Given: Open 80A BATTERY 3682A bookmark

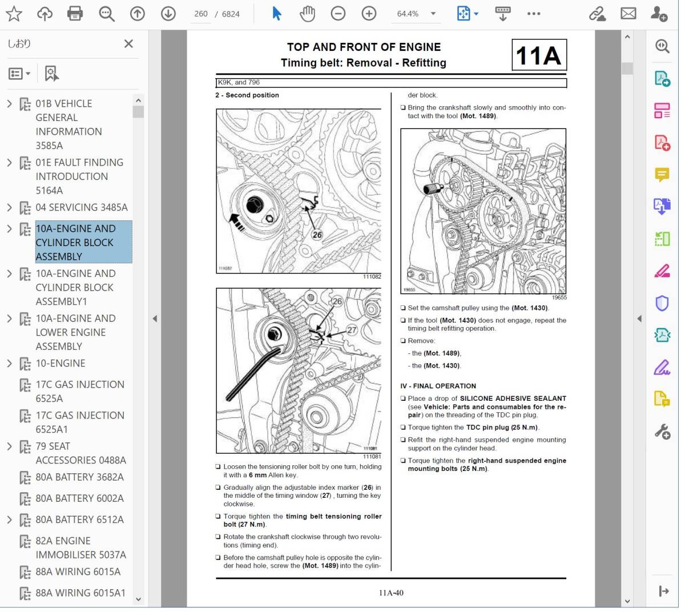Looking at the screenshot, I should (79, 477).
